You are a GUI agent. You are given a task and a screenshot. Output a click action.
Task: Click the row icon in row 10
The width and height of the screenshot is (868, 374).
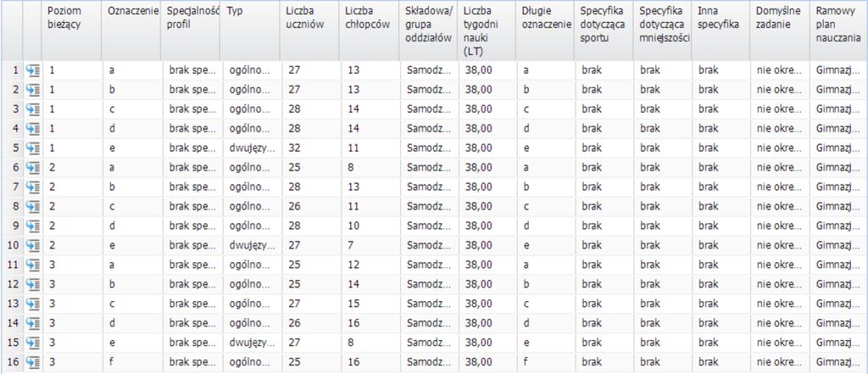click(x=34, y=245)
